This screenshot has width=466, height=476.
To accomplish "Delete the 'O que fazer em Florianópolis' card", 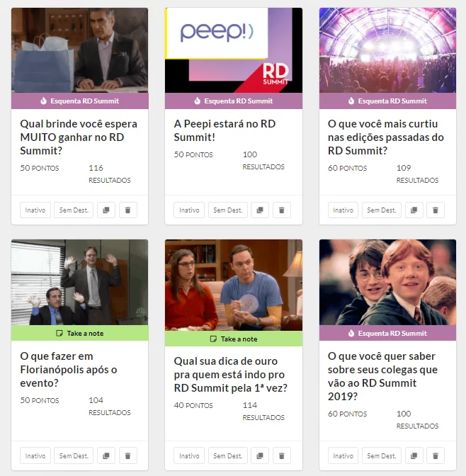I will point(127,455).
